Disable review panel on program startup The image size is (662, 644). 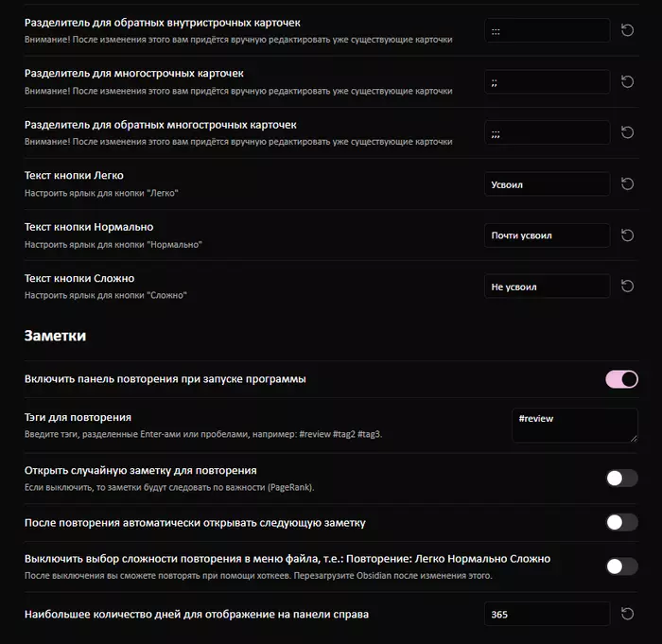621,379
